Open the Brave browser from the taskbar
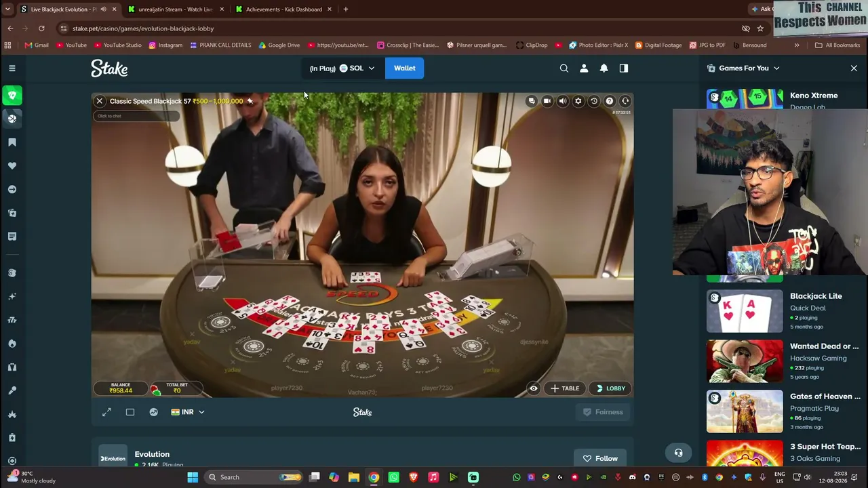 414,477
